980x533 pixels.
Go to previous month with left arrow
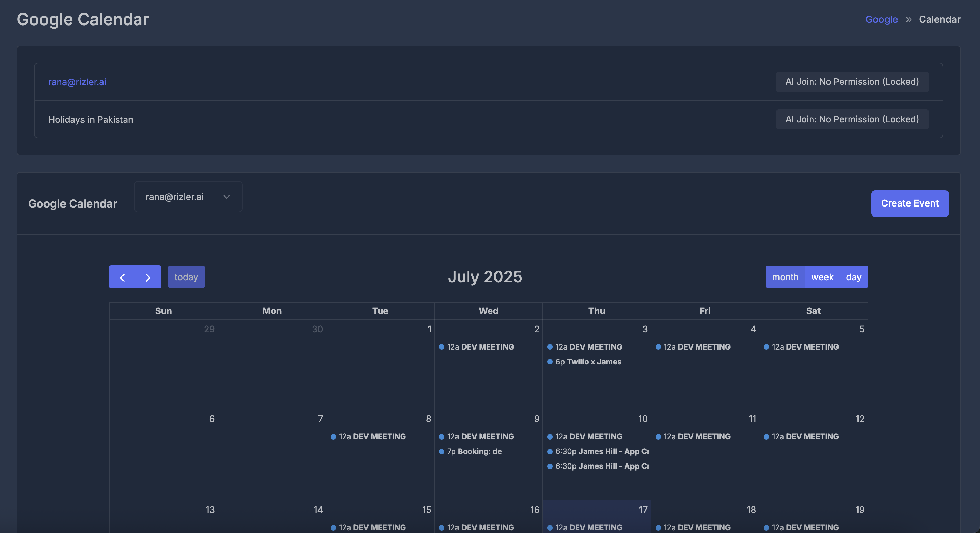click(122, 277)
